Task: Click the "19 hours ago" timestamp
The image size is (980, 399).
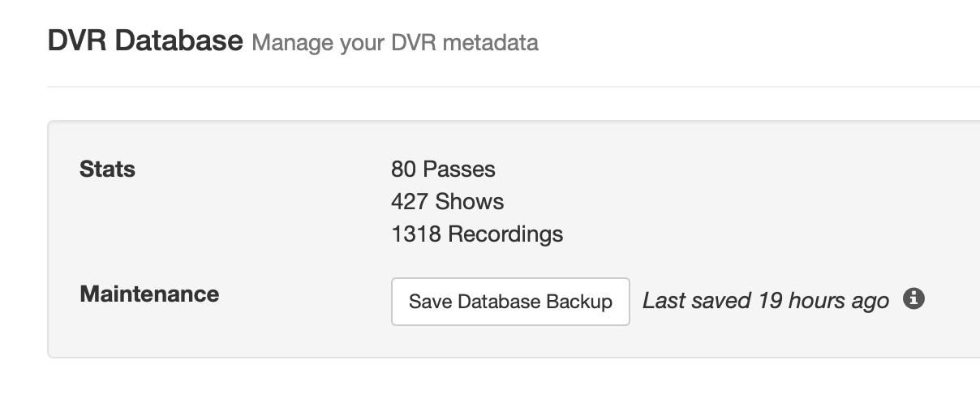Action: (x=823, y=301)
